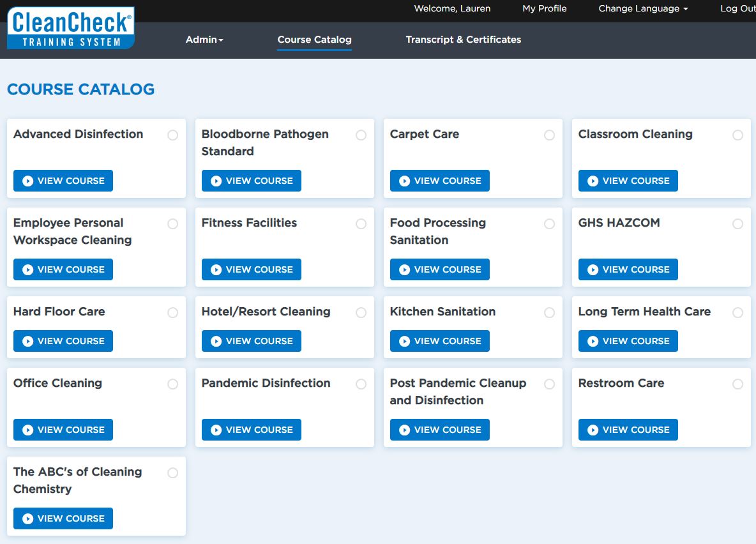View the Carpet Care course
The height and width of the screenshot is (544, 756).
tap(440, 180)
